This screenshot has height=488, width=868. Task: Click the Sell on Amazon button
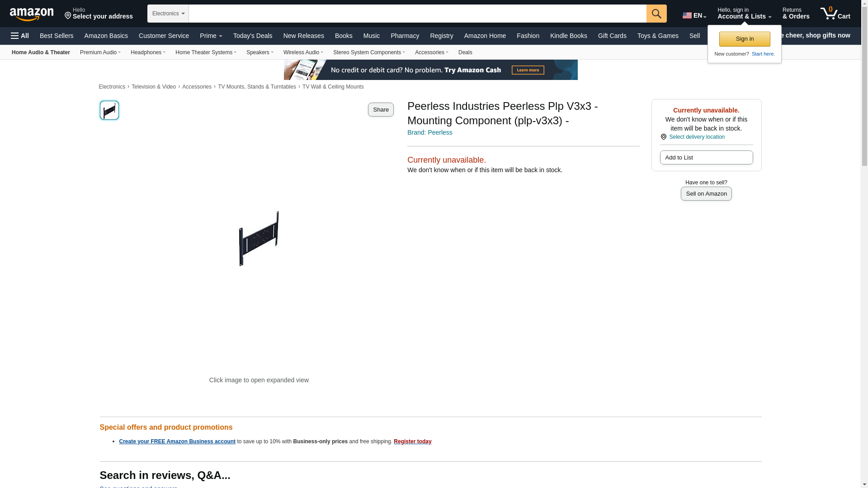[x=706, y=194]
